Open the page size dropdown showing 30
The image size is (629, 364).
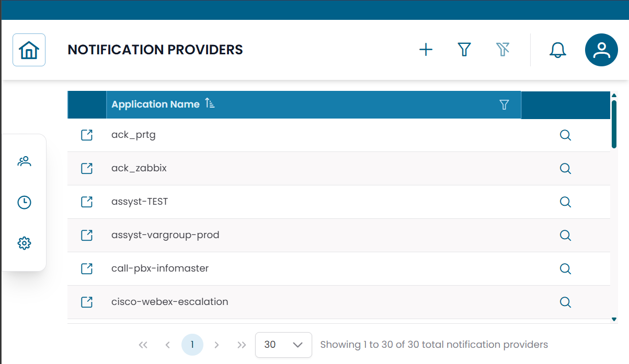283,345
